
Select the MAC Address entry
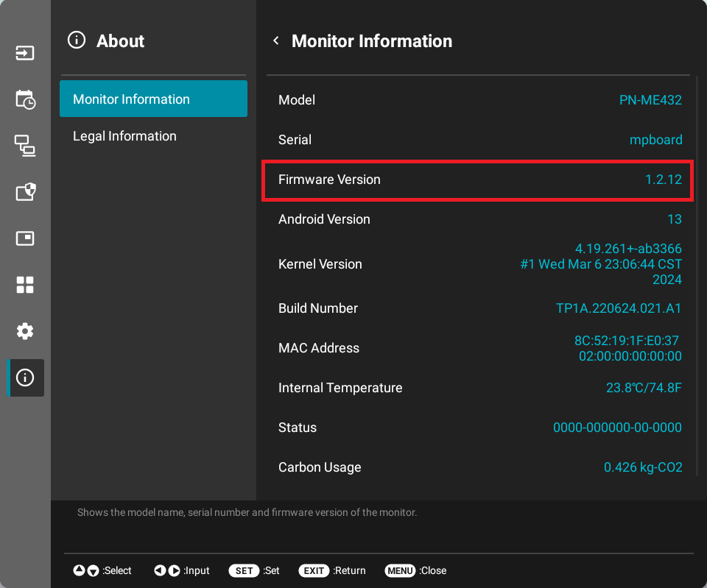[x=477, y=347]
